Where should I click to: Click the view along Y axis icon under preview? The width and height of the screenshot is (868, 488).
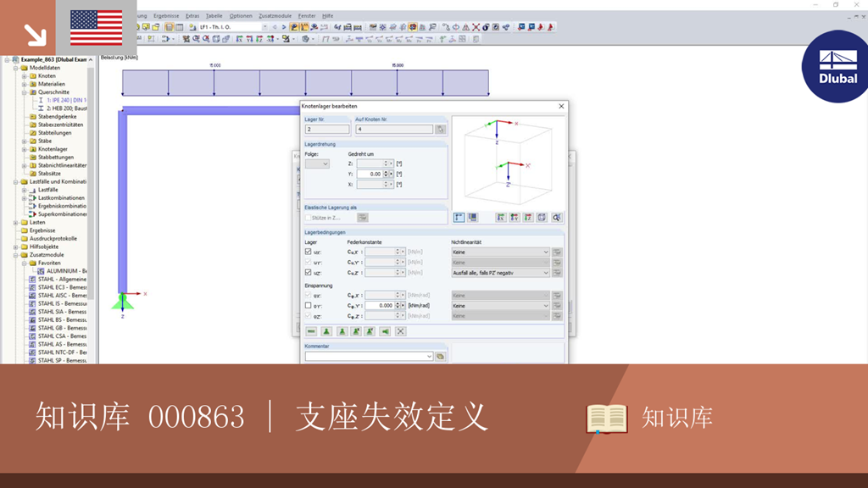(515, 218)
